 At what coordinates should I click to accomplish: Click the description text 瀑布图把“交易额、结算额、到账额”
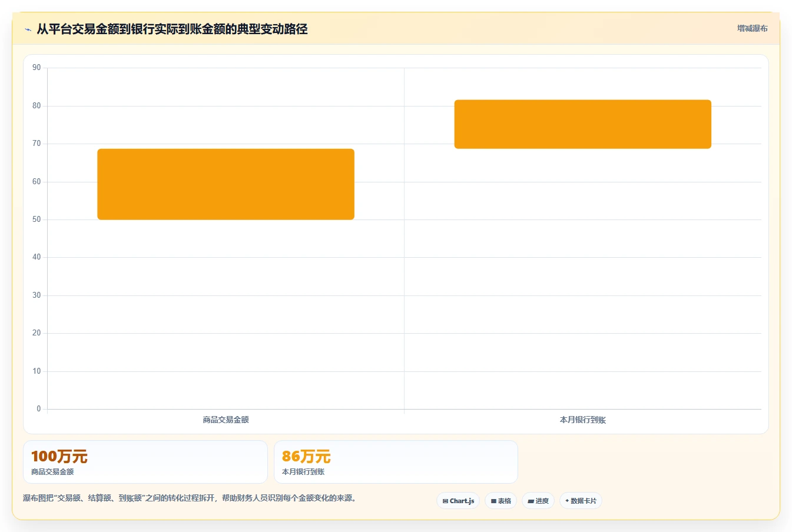[84, 498]
